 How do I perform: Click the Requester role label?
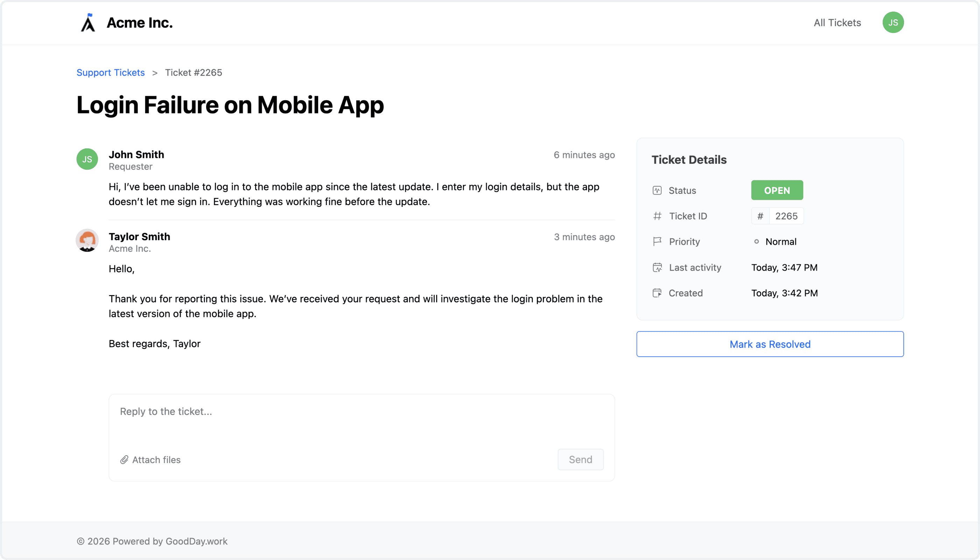pyautogui.click(x=131, y=167)
